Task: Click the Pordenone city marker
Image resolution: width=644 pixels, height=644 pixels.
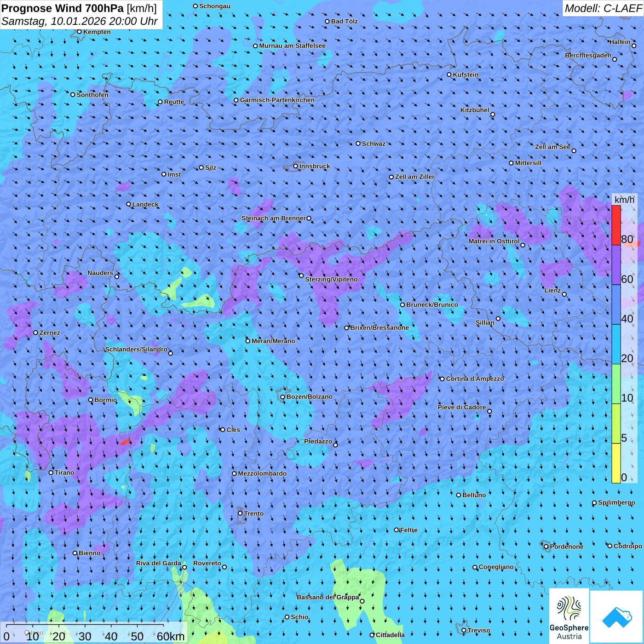Action: [546, 546]
